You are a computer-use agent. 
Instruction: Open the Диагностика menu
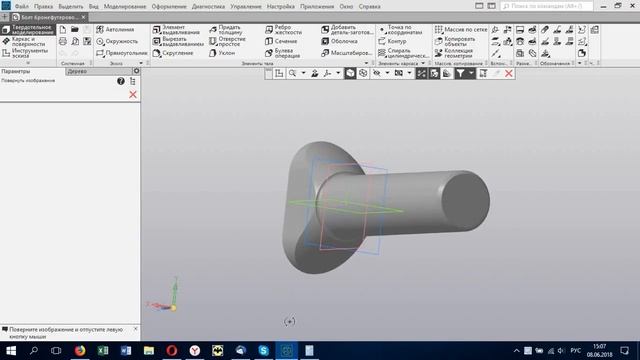pos(208,7)
